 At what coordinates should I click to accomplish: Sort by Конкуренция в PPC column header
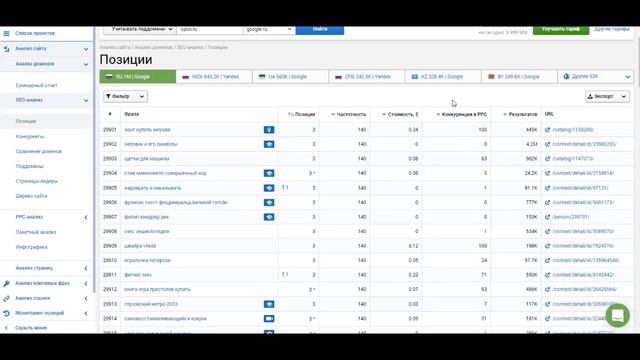click(x=461, y=114)
